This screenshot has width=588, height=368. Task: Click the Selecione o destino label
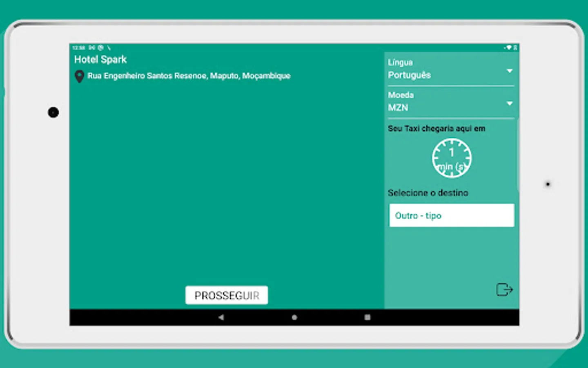click(428, 193)
